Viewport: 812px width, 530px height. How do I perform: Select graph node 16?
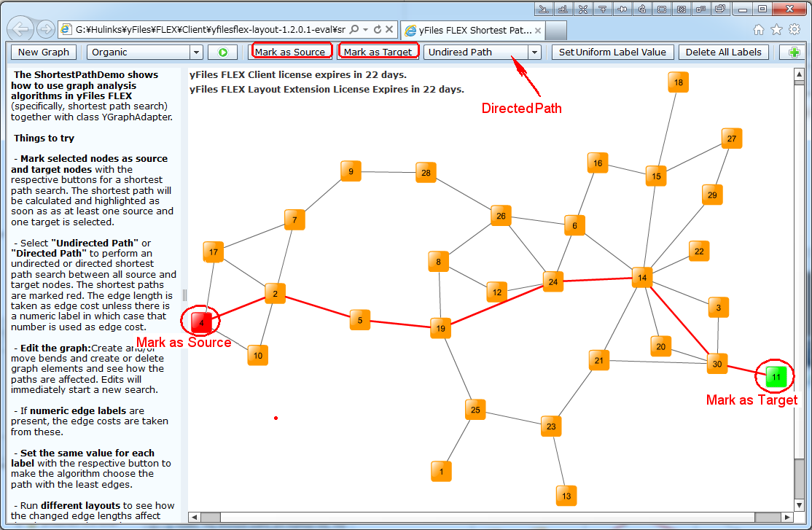[598, 163]
